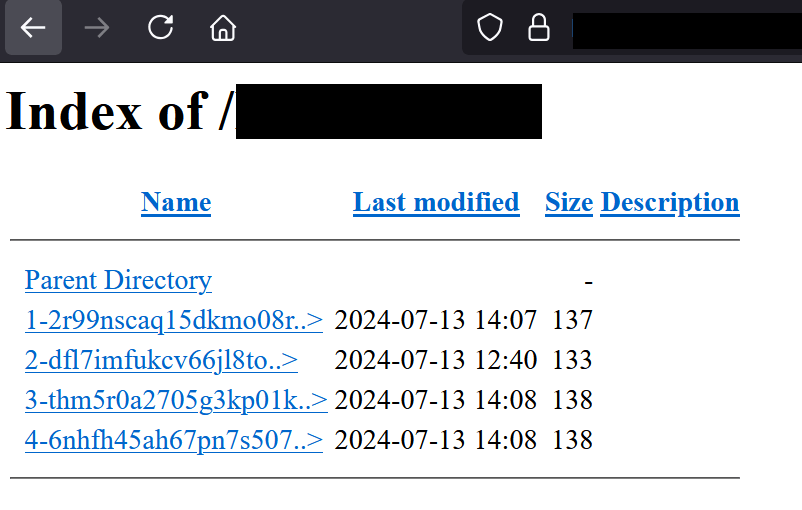
Task: Sort the directory listing by Size
Action: tap(569, 202)
